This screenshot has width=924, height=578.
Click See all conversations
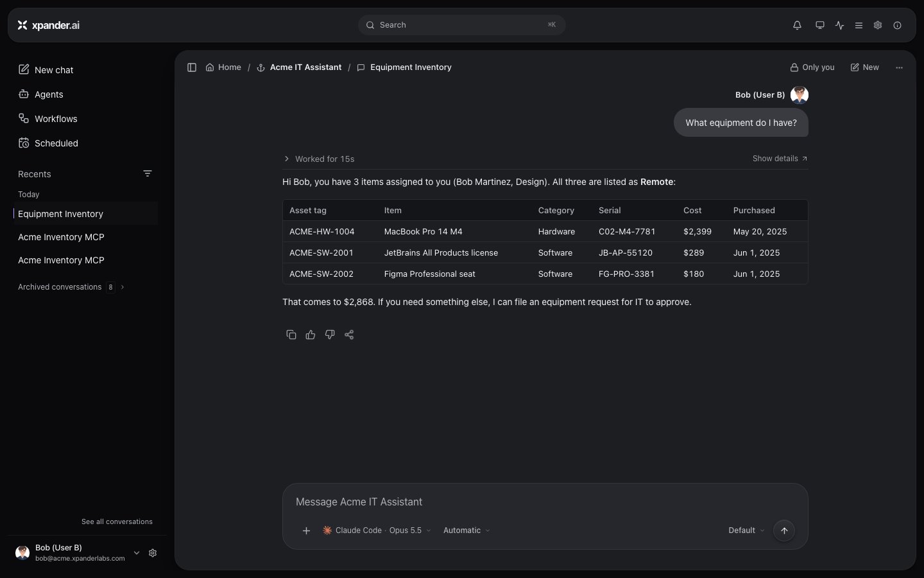pos(117,521)
